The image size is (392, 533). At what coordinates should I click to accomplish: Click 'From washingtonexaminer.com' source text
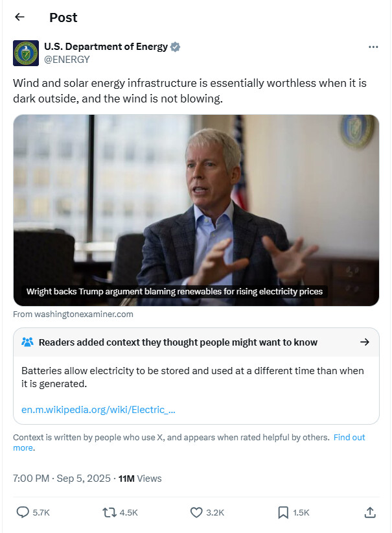[x=73, y=314]
